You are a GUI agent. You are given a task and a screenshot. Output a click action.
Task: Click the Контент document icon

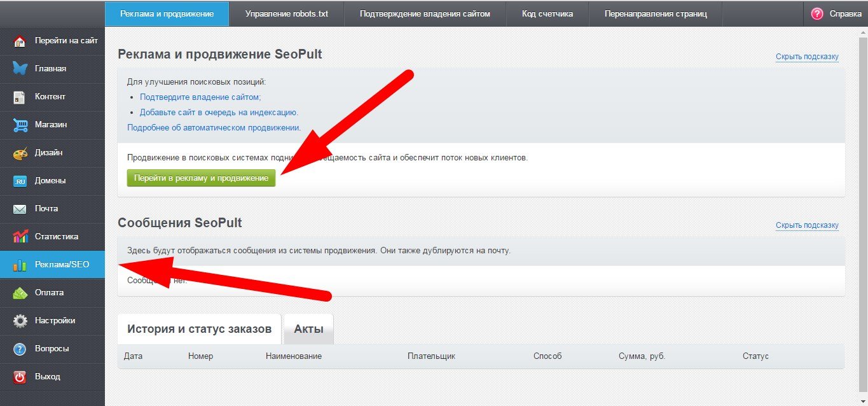(x=20, y=97)
